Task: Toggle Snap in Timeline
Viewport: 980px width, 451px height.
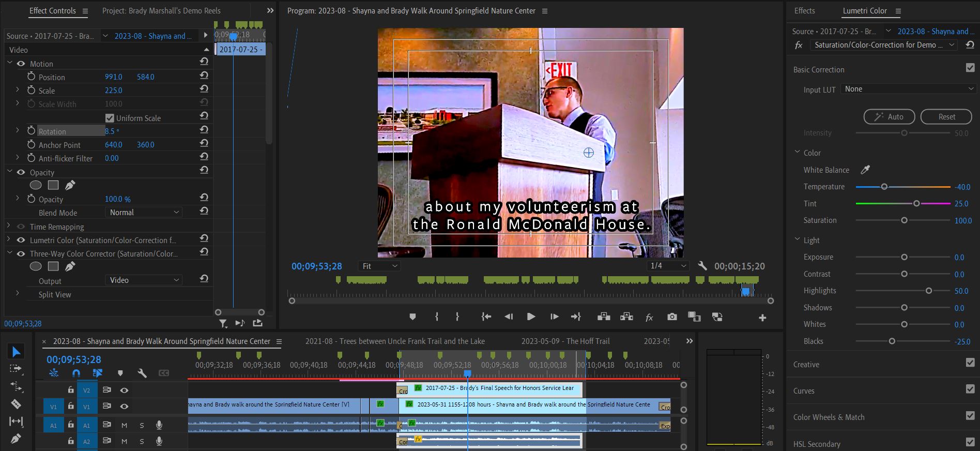Action: point(76,373)
